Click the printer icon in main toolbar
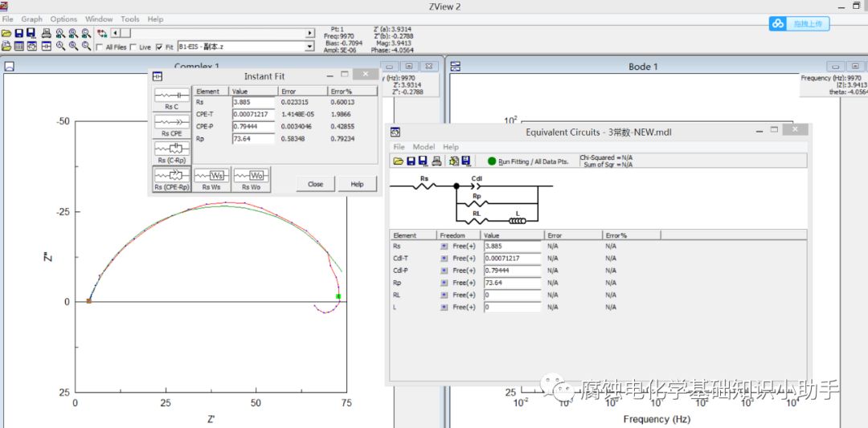This screenshot has width=868, height=428. pos(47,33)
